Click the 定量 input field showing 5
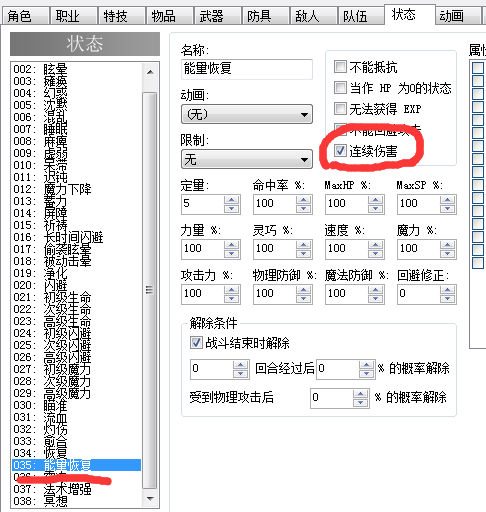 tap(203, 204)
